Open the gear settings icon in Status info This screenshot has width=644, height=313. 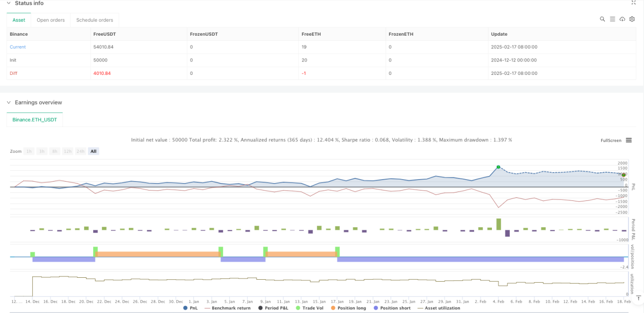point(632,19)
